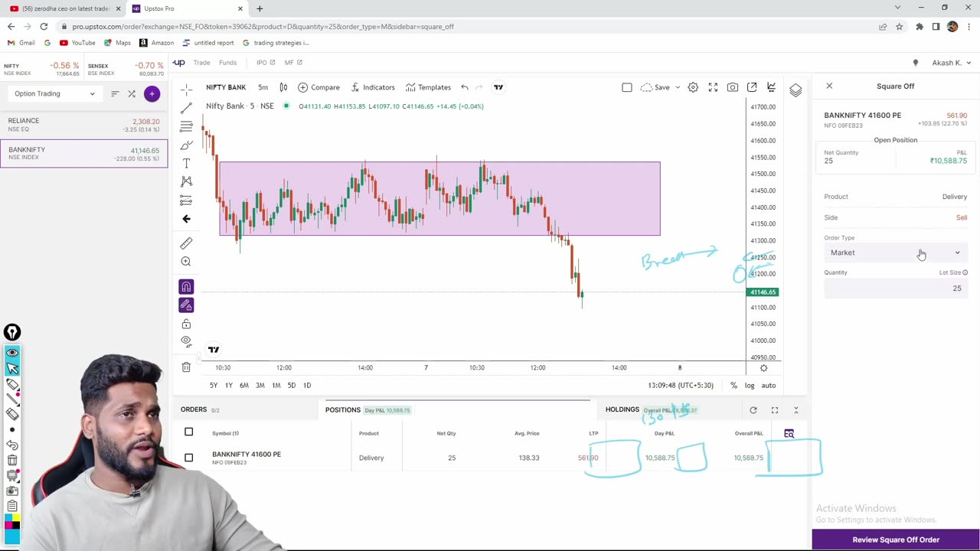Maximize the positions panel
980x551 pixels.
tap(774, 410)
